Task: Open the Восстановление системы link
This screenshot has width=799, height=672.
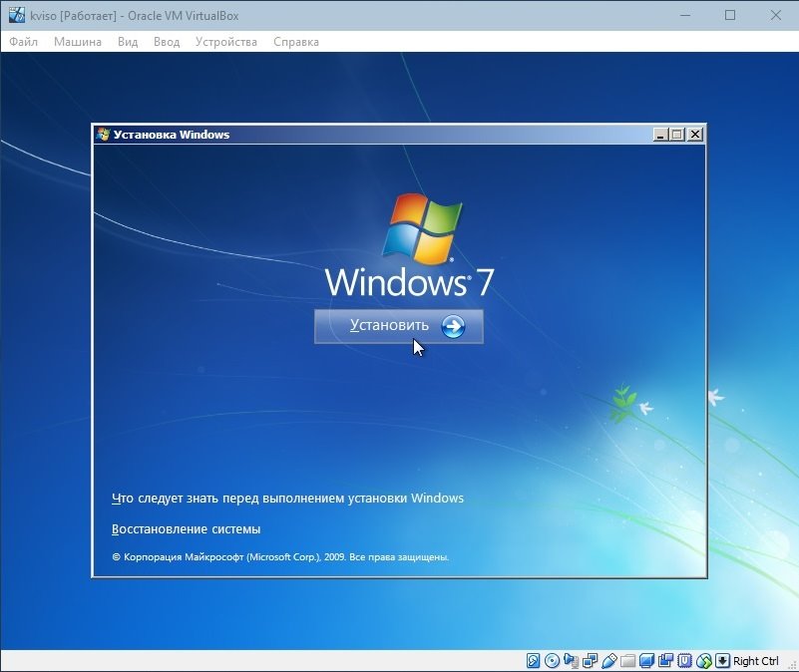Action: click(186, 528)
